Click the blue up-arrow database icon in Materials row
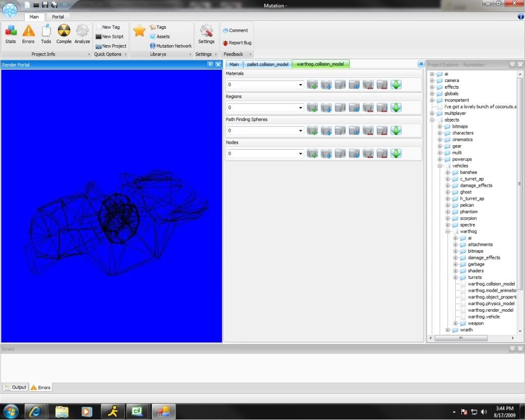 (326, 85)
